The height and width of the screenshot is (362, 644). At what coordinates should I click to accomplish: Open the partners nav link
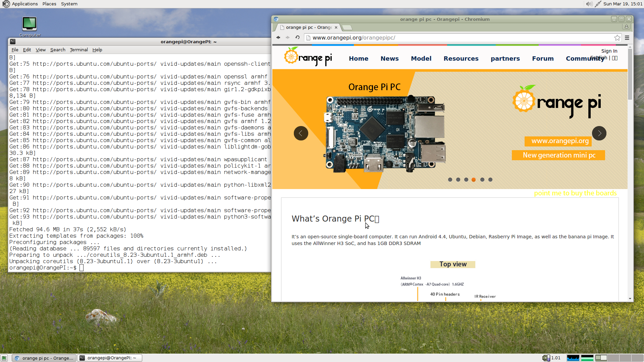(x=505, y=59)
